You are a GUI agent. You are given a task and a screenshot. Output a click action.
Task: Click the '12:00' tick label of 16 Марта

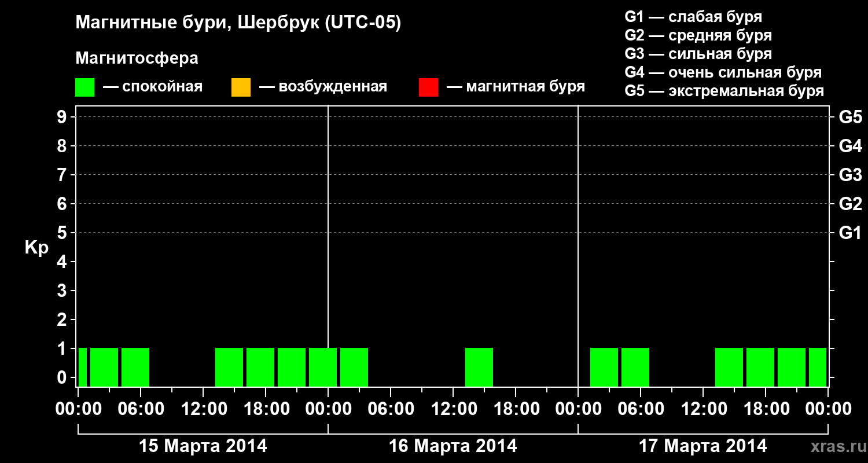click(x=453, y=409)
